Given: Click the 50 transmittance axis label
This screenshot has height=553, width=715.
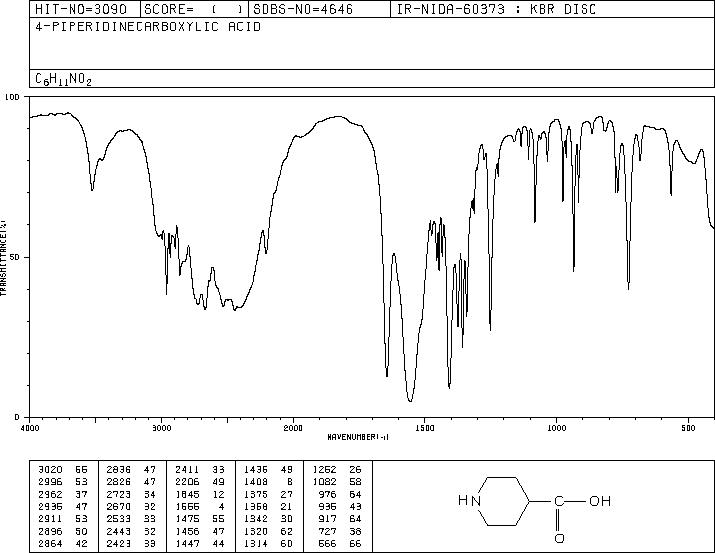Looking at the screenshot, I should tap(15, 257).
